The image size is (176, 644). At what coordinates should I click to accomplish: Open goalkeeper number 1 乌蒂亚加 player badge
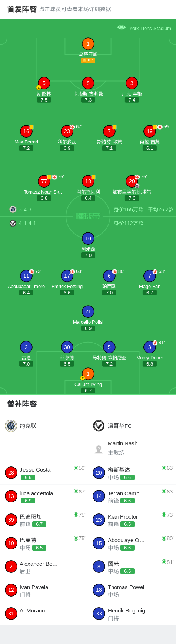[x=88, y=44]
